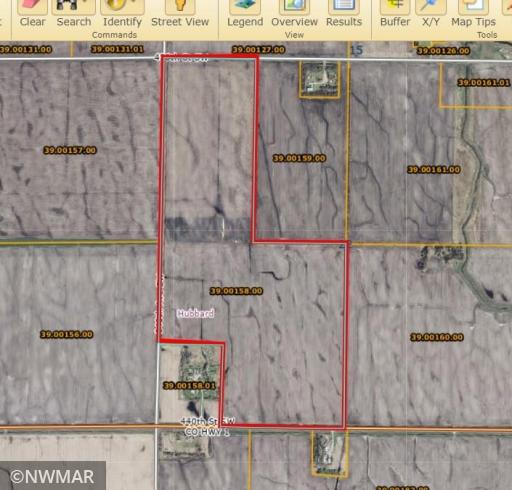Screen dimensions: 512x490
Task: Click the 440th St SW road label
Action: 208,421
